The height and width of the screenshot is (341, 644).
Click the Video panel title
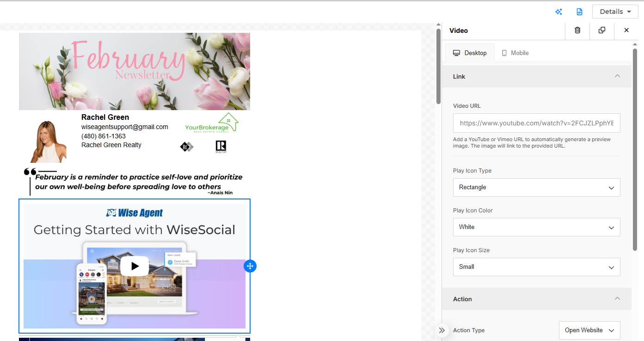[x=459, y=31]
